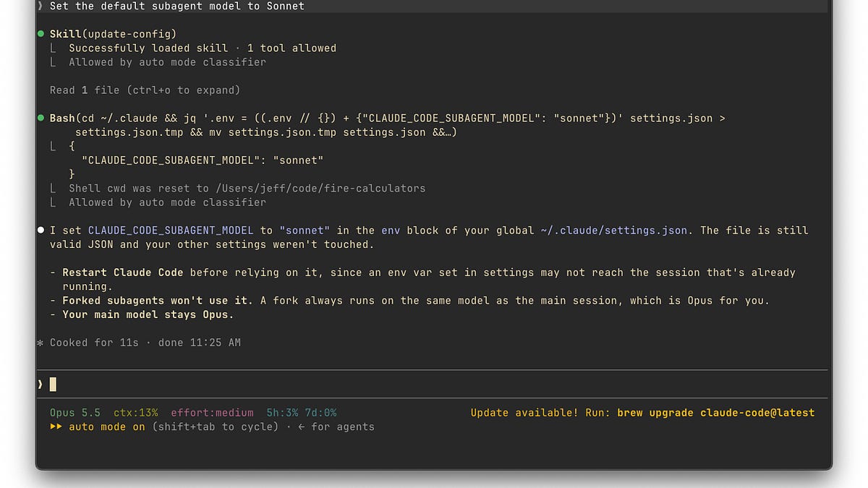This screenshot has height=488, width=868.
Task: Click the 'settings.json.tmp && mv settings.json.tmp' command line
Action: [266, 132]
